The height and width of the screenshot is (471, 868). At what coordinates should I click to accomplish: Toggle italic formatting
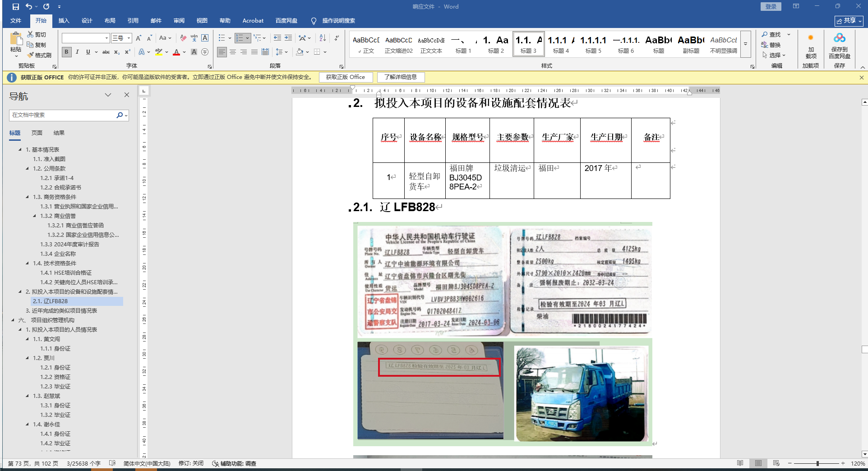(77, 52)
